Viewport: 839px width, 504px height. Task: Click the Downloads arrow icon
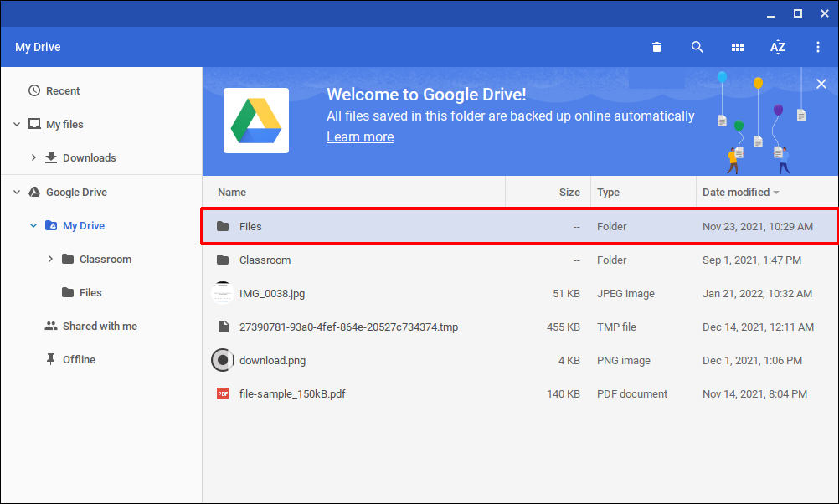51,157
